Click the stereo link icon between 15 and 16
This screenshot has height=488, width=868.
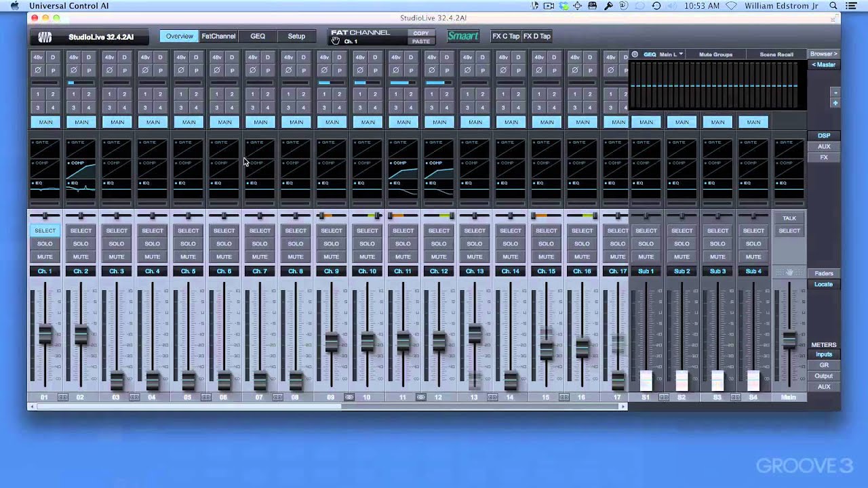[x=564, y=397]
